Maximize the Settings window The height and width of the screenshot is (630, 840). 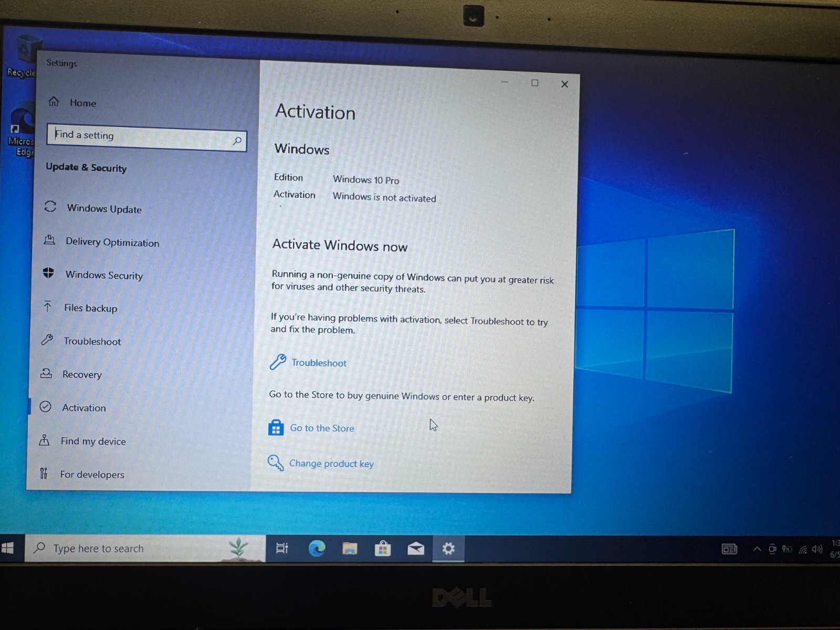534,83
